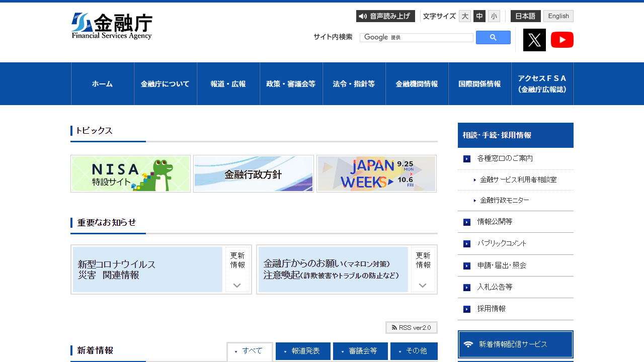Switch text size to 大

[x=464, y=16]
